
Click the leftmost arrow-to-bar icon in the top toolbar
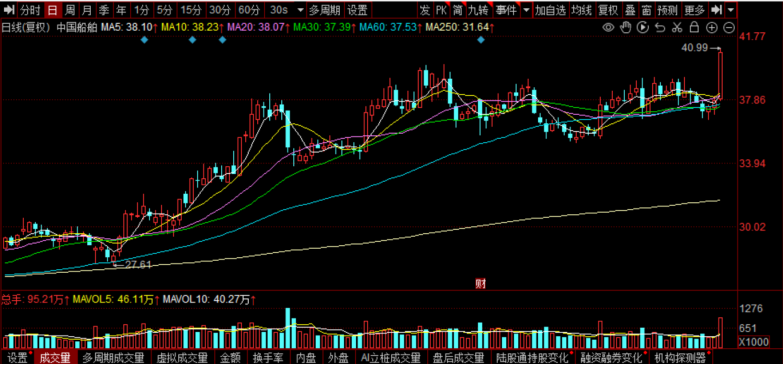pos(10,9)
